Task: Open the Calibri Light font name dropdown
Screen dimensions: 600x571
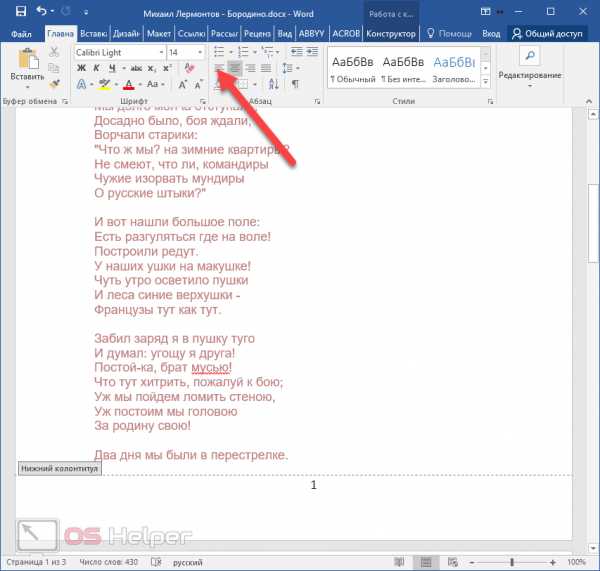Action: (161, 52)
